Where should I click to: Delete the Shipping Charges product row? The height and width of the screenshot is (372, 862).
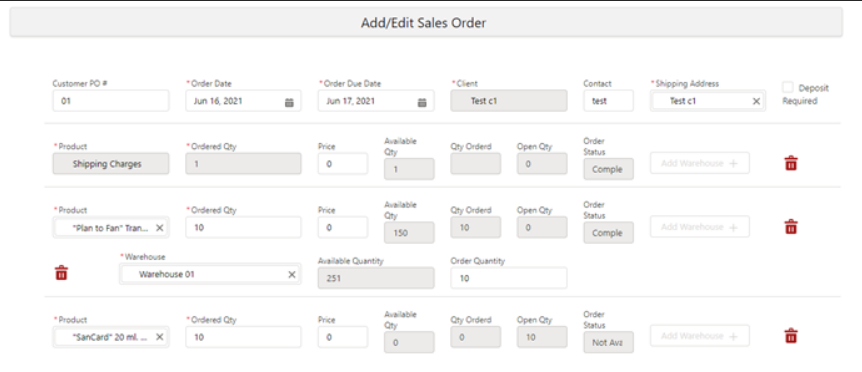791,163
